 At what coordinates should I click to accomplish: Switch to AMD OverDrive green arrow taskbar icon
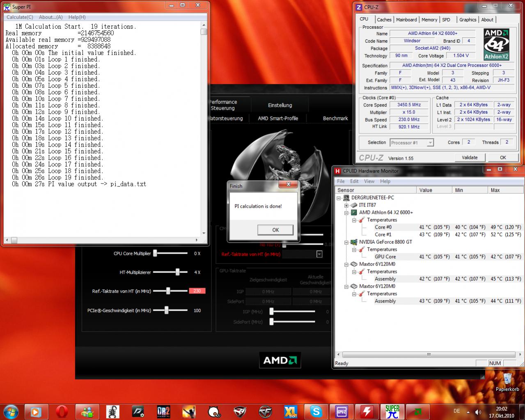[x=417, y=411]
